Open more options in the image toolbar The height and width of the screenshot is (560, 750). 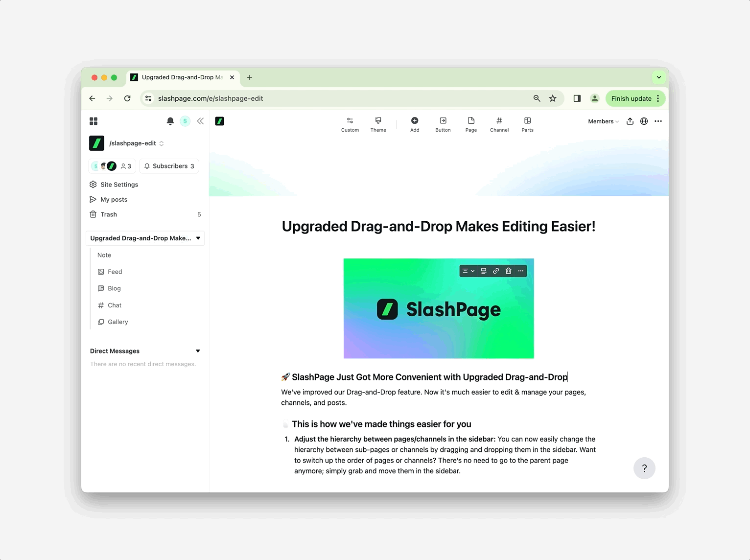521,271
